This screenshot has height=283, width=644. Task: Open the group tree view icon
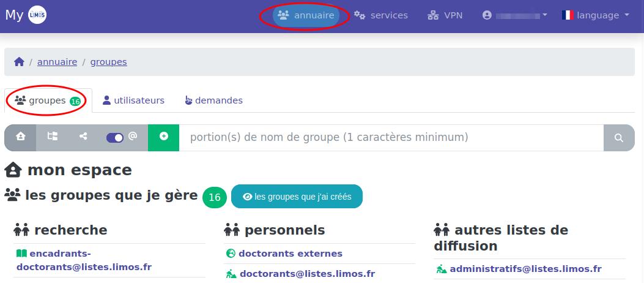[53, 137]
